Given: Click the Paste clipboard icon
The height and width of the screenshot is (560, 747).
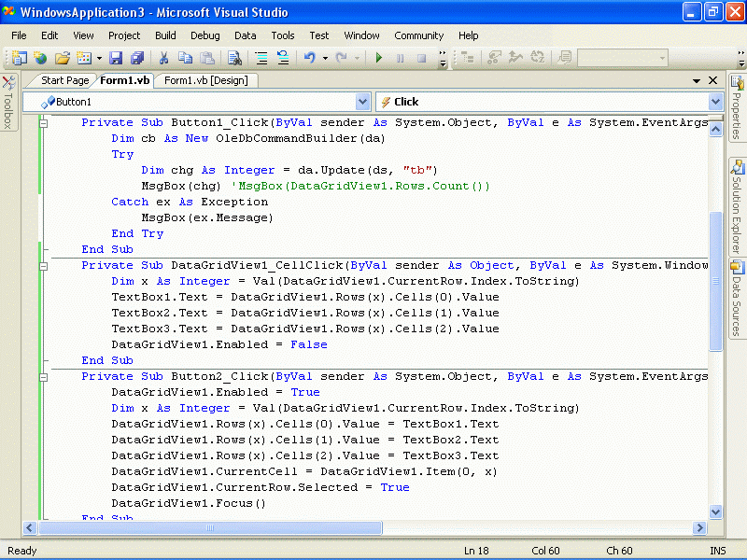Looking at the screenshot, I should point(206,58).
